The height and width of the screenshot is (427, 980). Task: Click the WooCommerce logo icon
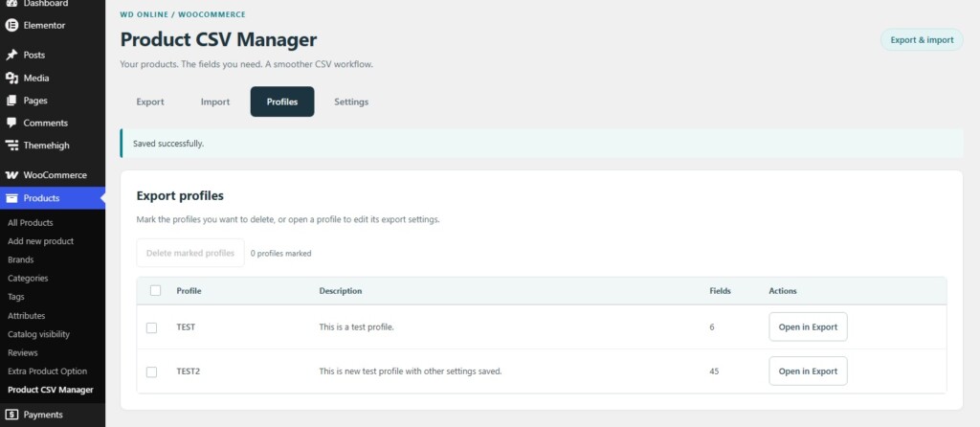11,175
